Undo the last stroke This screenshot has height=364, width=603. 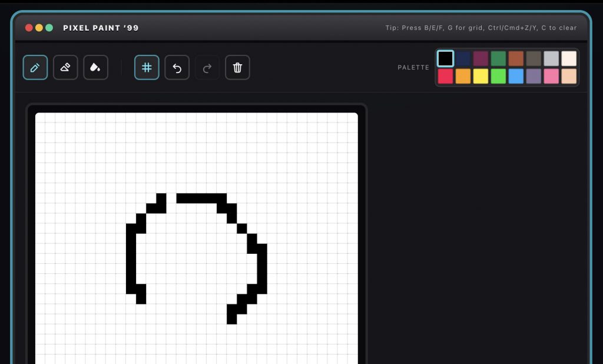(177, 68)
